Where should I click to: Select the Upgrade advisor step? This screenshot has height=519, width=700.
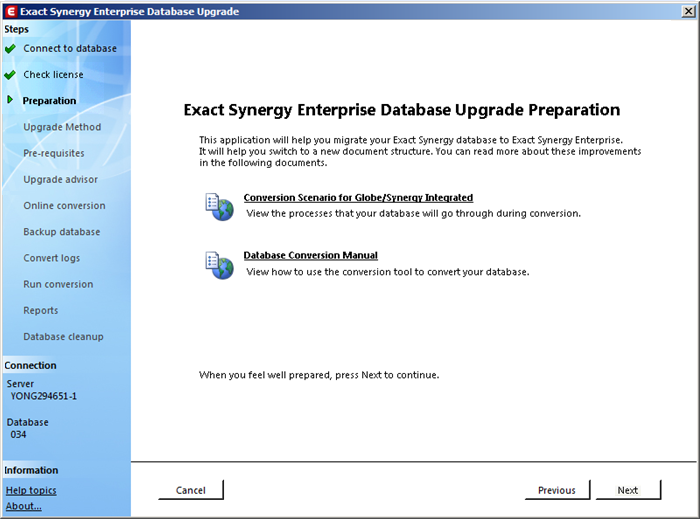(60, 179)
